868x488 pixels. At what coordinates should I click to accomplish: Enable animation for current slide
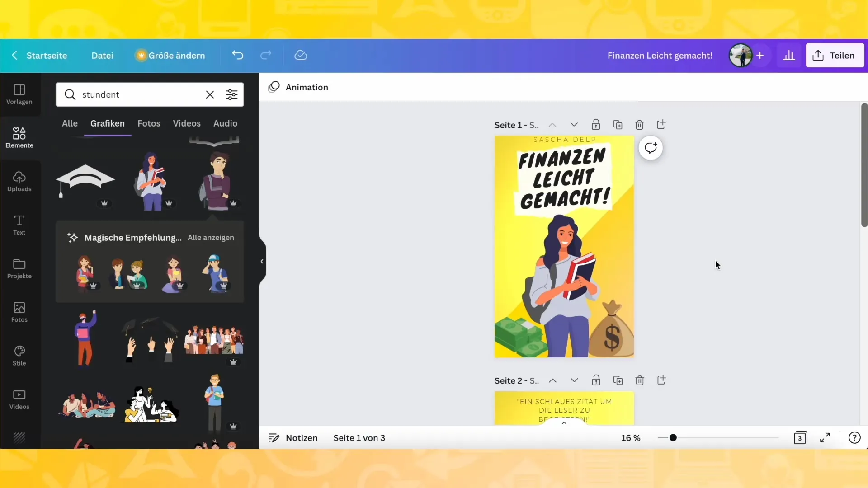299,87
